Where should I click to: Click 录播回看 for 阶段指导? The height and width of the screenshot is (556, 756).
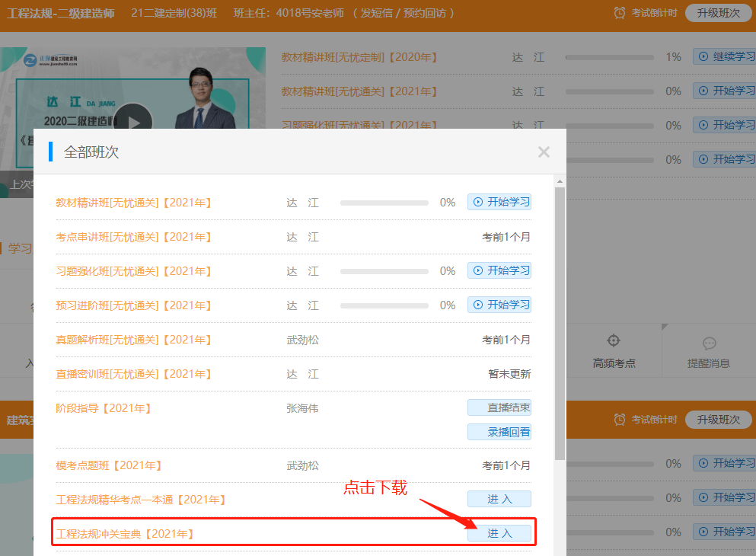tap(499, 432)
